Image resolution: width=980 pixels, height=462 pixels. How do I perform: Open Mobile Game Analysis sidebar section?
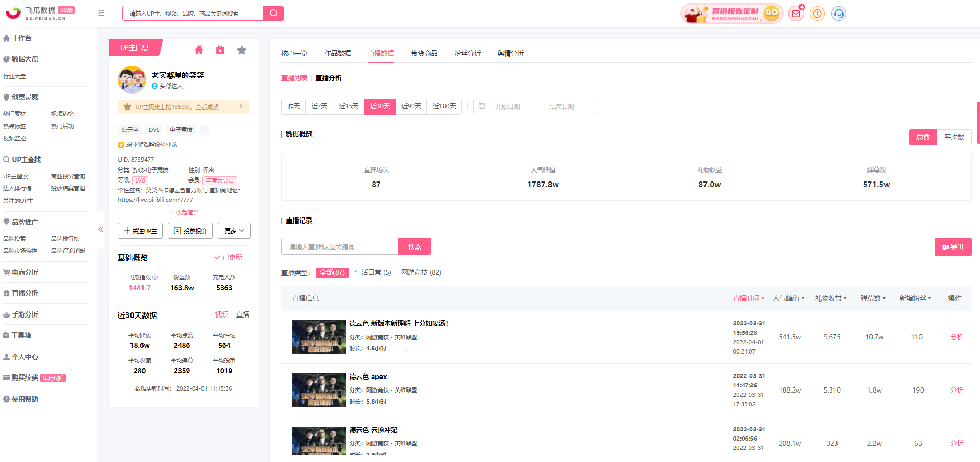[x=21, y=314]
